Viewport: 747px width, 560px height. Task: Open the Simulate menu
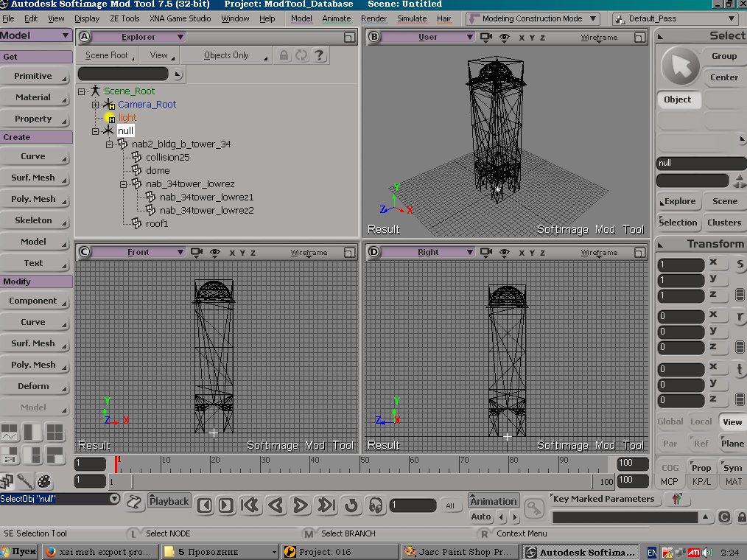412,18
